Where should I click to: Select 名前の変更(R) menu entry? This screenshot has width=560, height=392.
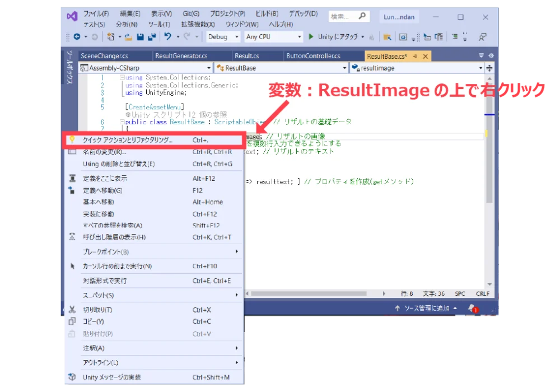(154, 152)
